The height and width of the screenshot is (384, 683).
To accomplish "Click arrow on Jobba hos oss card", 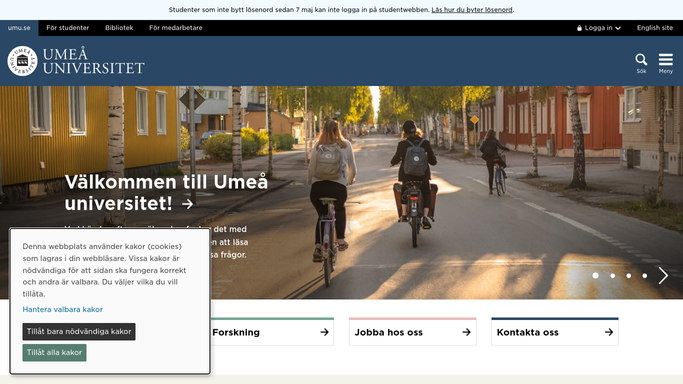I will tap(467, 332).
